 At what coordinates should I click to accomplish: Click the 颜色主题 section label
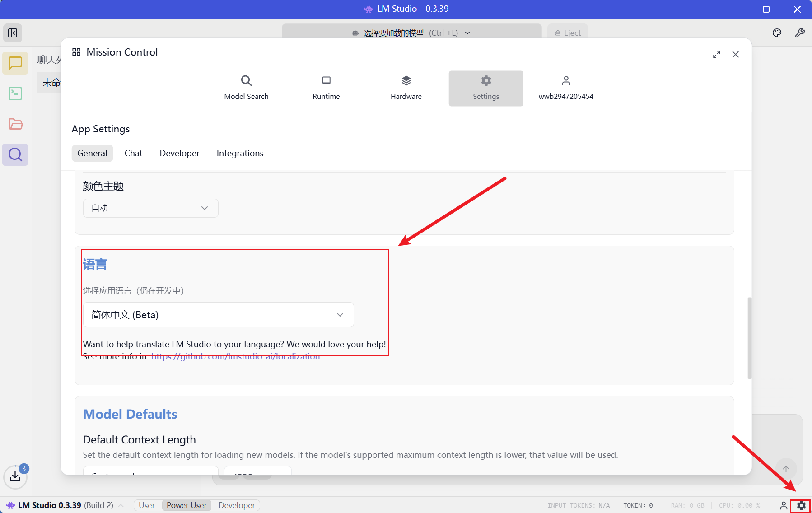pyautogui.click(x=103, y=186)
